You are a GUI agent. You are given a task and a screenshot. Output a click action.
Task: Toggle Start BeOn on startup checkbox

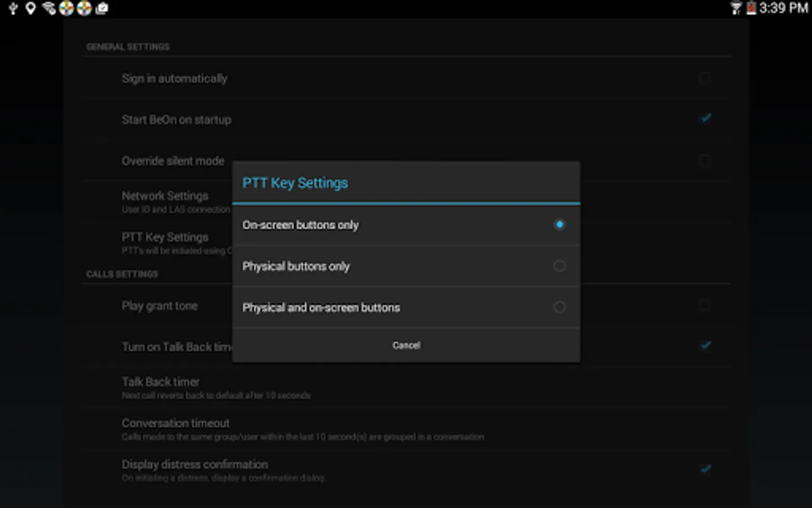705,119
